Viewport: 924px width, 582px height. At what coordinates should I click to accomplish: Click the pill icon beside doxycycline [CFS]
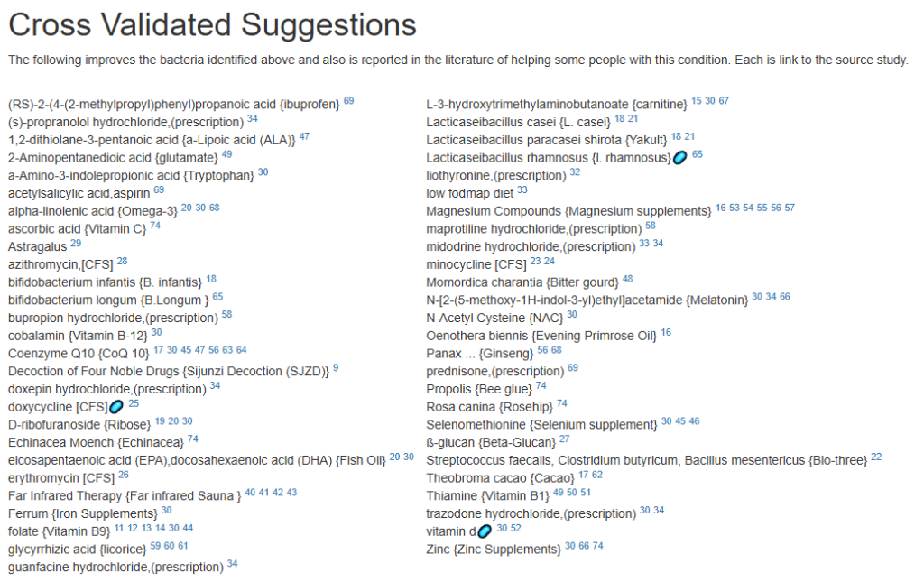coord(116,406)
